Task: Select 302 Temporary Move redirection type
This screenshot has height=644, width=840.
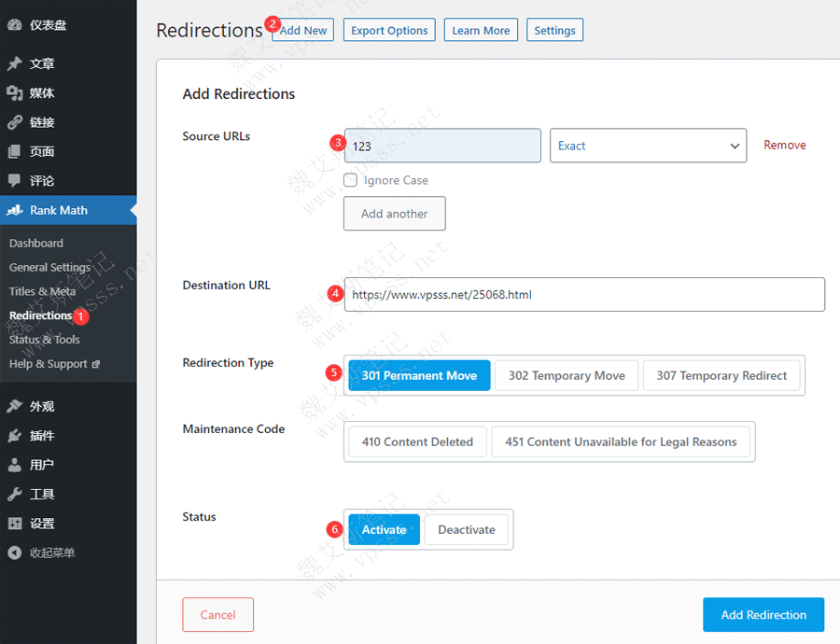Action: (567, 375)
